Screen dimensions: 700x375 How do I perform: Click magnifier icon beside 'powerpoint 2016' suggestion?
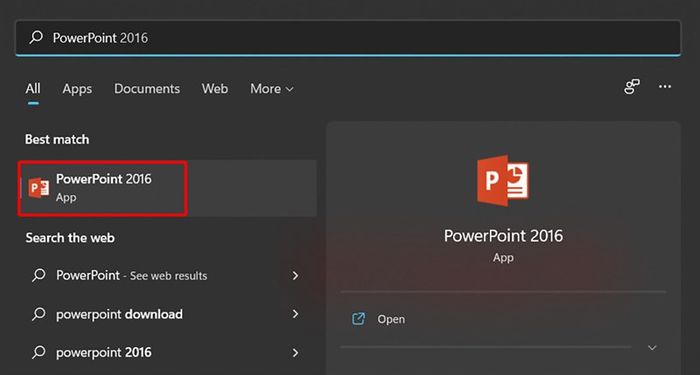pyautogui.click(x=38, y=352)
